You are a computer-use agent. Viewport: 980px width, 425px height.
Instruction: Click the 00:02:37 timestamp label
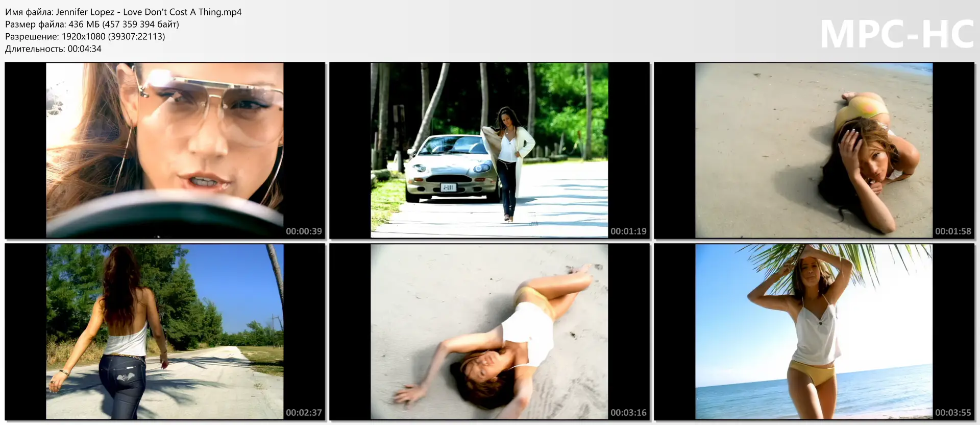(x=304, y=413)
